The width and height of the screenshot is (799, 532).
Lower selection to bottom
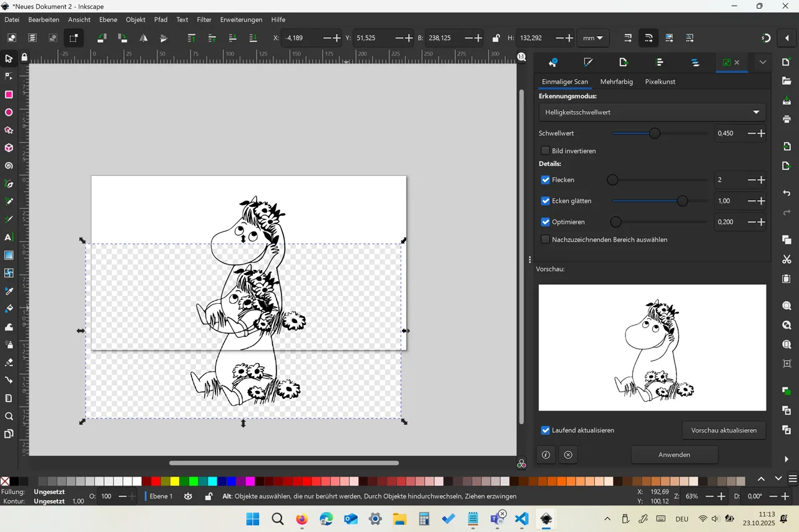click(x=253, y=38)
